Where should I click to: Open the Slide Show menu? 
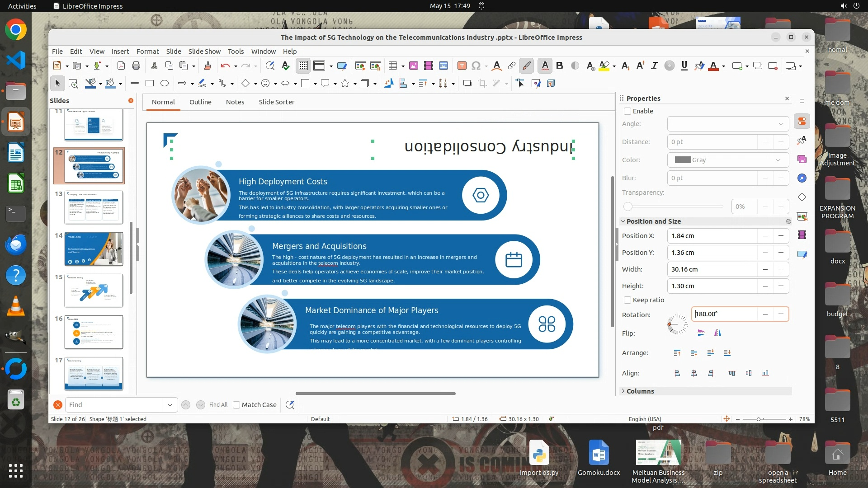[x=204, y=52]
